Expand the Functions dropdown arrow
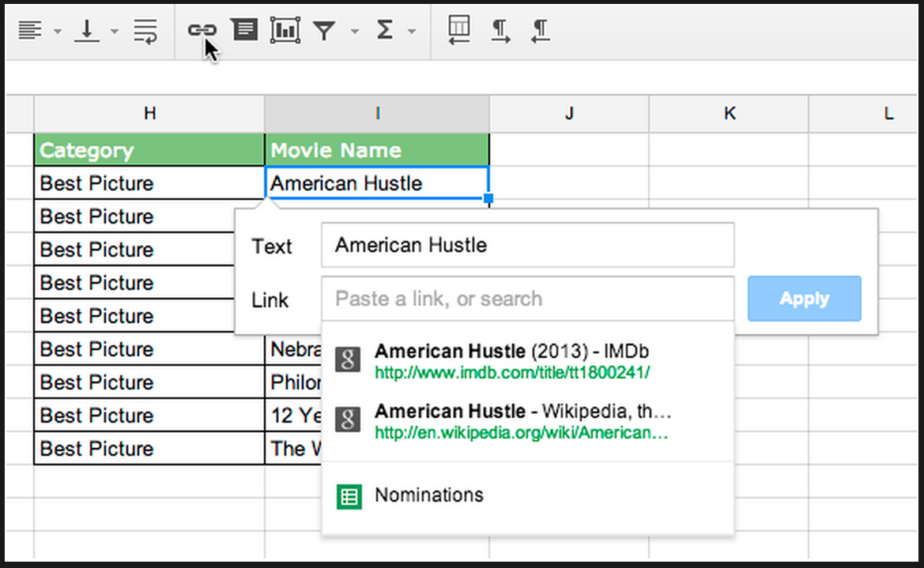Image resolution: width=924 pixels, height=568 pixels. (x=412, y=32)
